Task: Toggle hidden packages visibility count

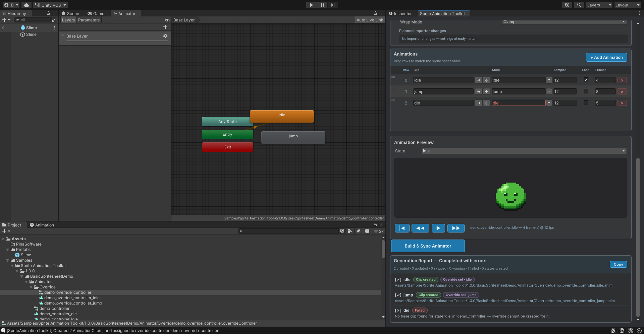Action: pos(379,231)
